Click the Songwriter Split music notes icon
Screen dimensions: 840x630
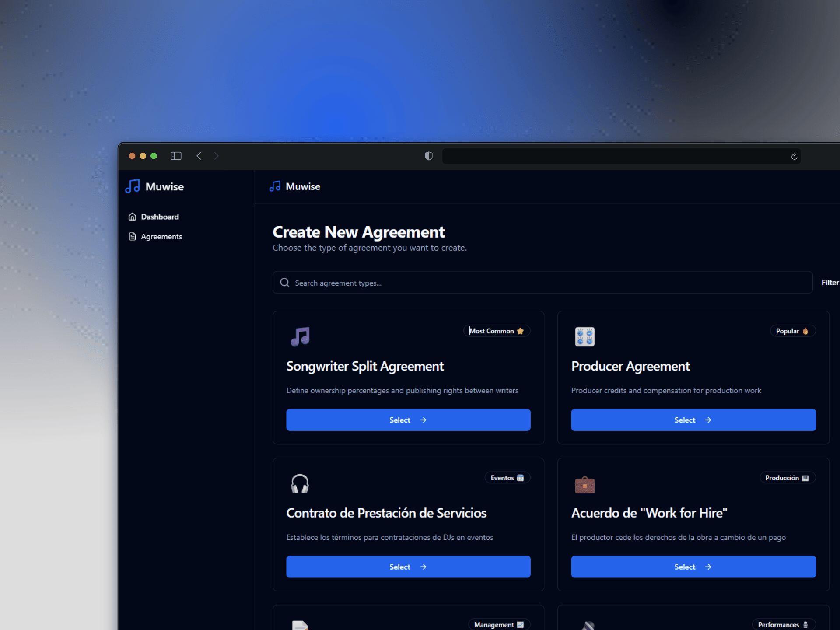click(300, 336)
